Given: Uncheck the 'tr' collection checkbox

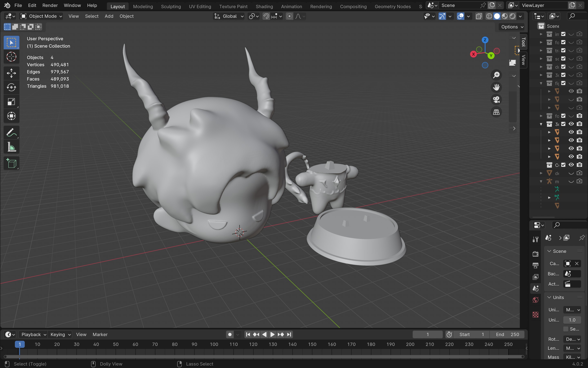Looking at the screenshot, I should click(563, 50).
